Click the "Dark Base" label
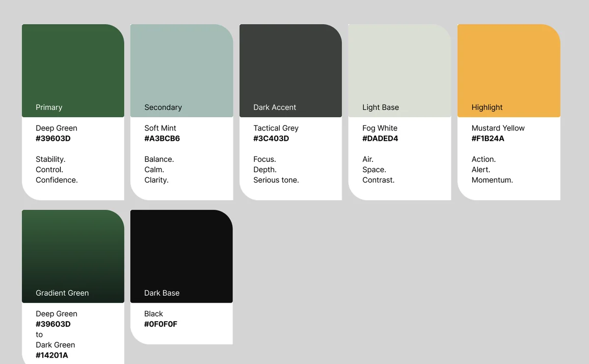Image resolution: width=589 pixels, height=364 pixels. click(162, 293)
